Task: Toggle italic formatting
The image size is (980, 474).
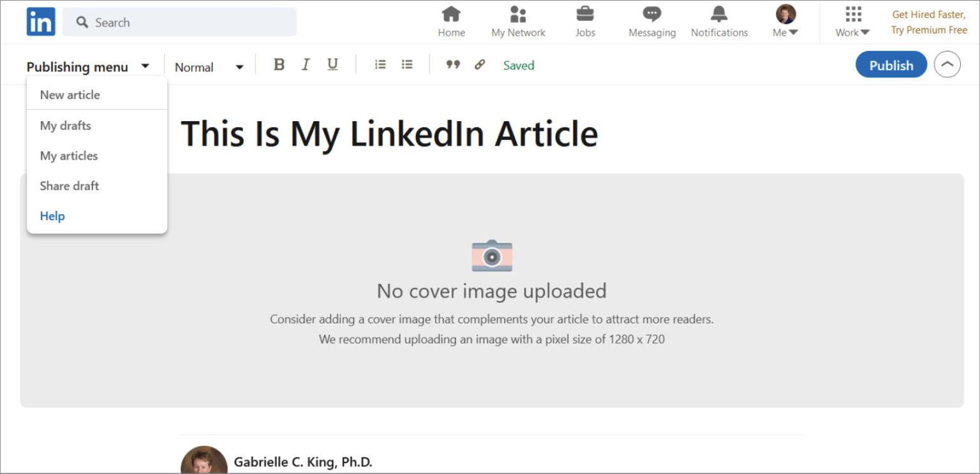Action: coord(306,64)
